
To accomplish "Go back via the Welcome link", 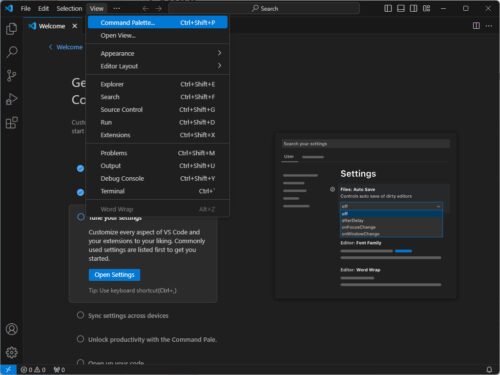I will (66, 47).
